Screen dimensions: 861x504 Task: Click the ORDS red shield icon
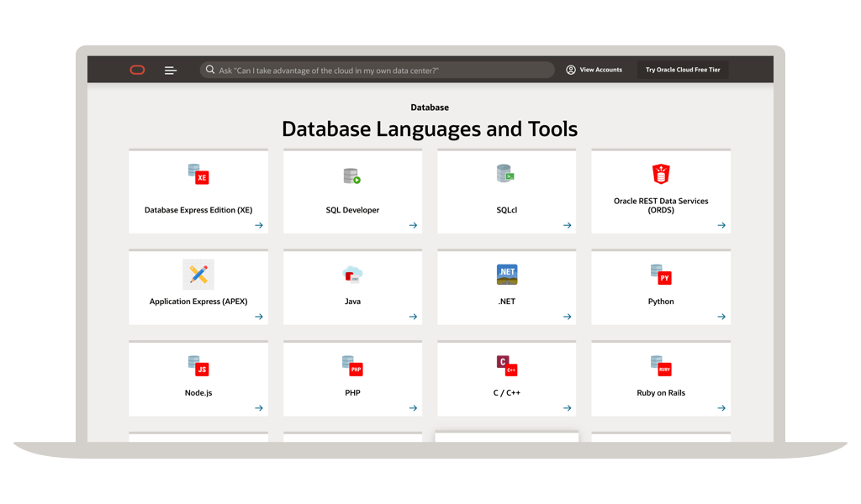(661, 174)
